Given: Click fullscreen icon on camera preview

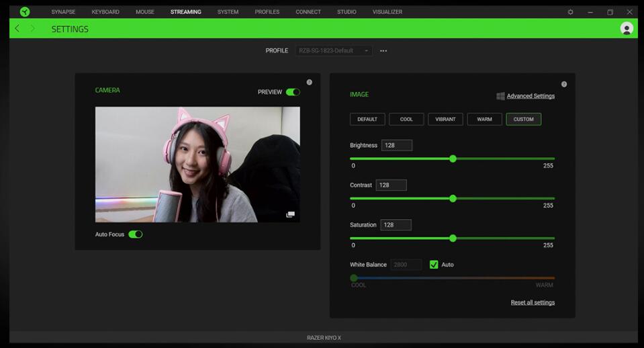Looking at the screenshot, I should coord(290,214).
